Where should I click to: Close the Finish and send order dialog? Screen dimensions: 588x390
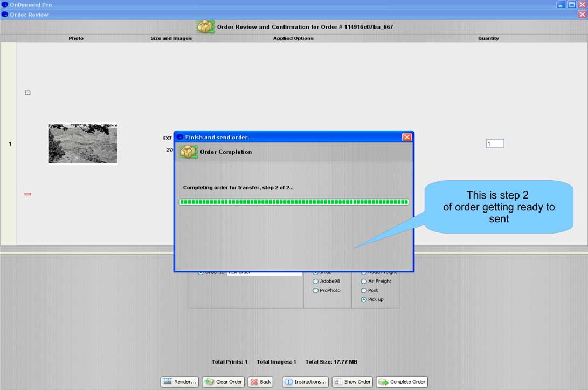(407, 137)
